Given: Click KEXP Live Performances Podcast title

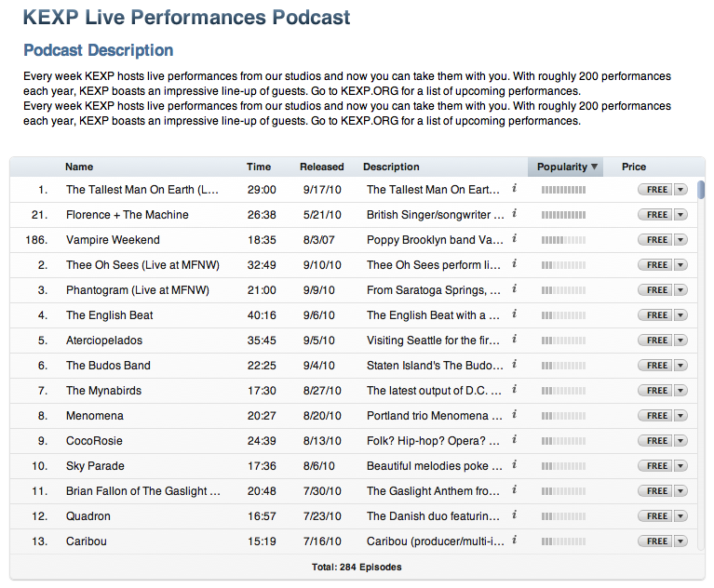Looking at the screenshot, I should click(187, 18).
